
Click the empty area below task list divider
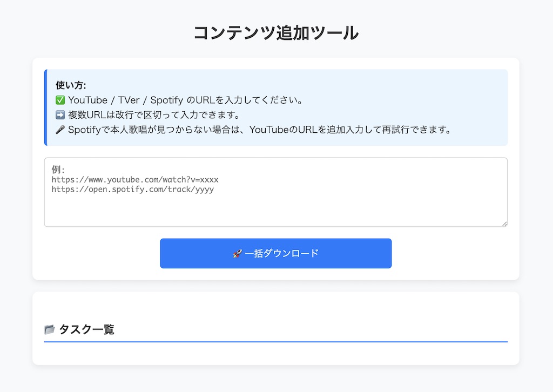point(275,353)
